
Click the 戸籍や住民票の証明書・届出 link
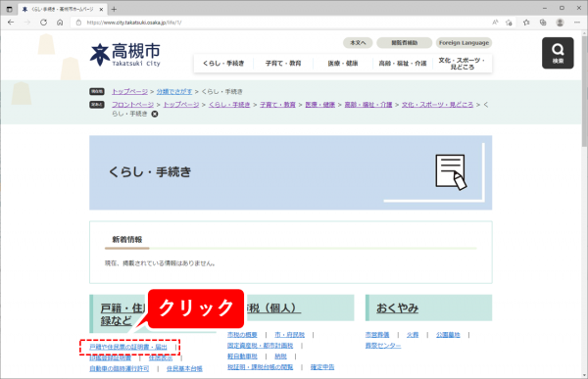pyautogui.click(x=128, y=347)
